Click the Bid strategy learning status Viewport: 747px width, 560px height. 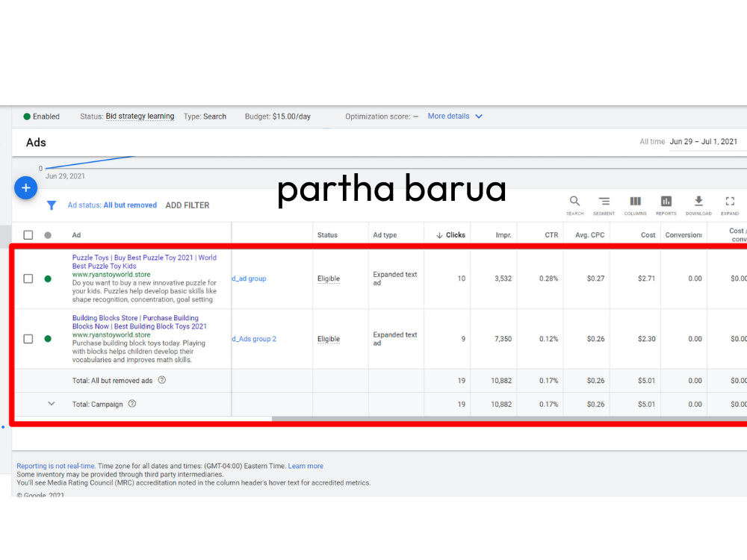click(x=140, y=116)
